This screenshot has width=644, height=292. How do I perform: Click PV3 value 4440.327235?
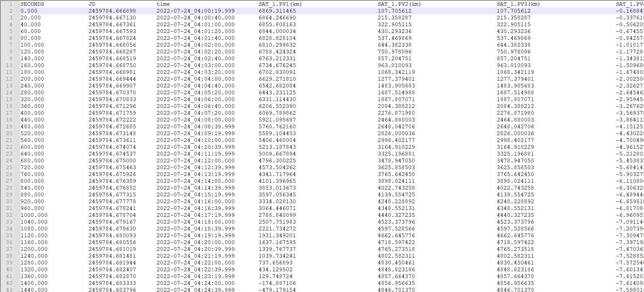pyautogui.click(x=515, y=215)
